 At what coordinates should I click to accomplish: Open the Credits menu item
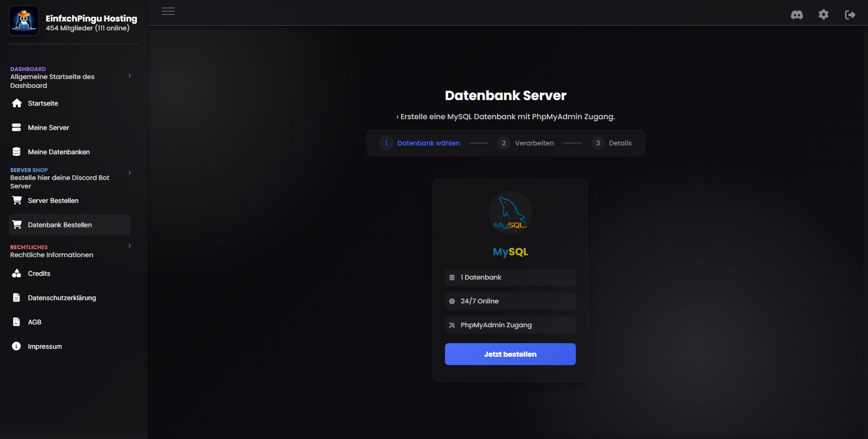[39, 273]
